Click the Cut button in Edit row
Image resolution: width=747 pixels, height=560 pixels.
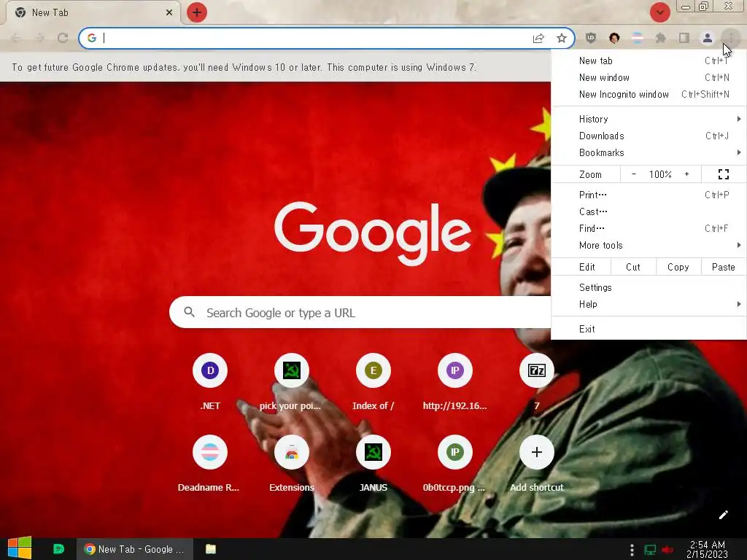633,267
